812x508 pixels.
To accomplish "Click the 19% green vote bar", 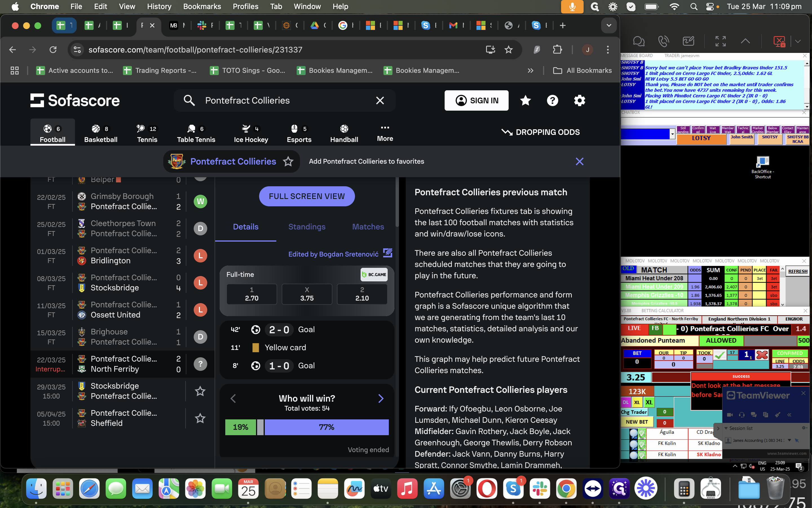I will [240, 427].
